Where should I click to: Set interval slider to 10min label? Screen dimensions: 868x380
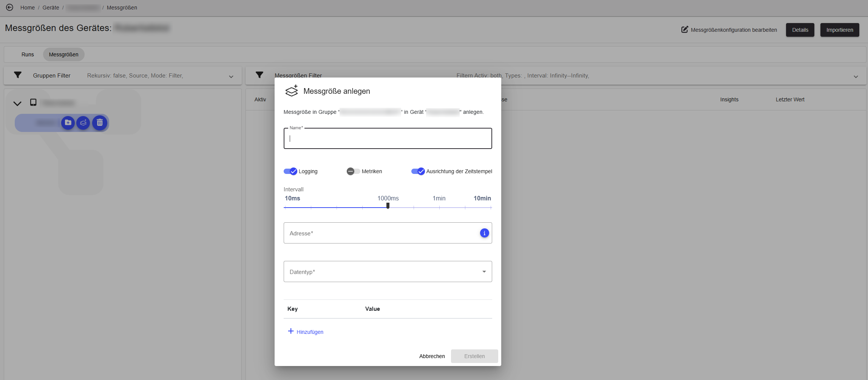click(482, 198)
